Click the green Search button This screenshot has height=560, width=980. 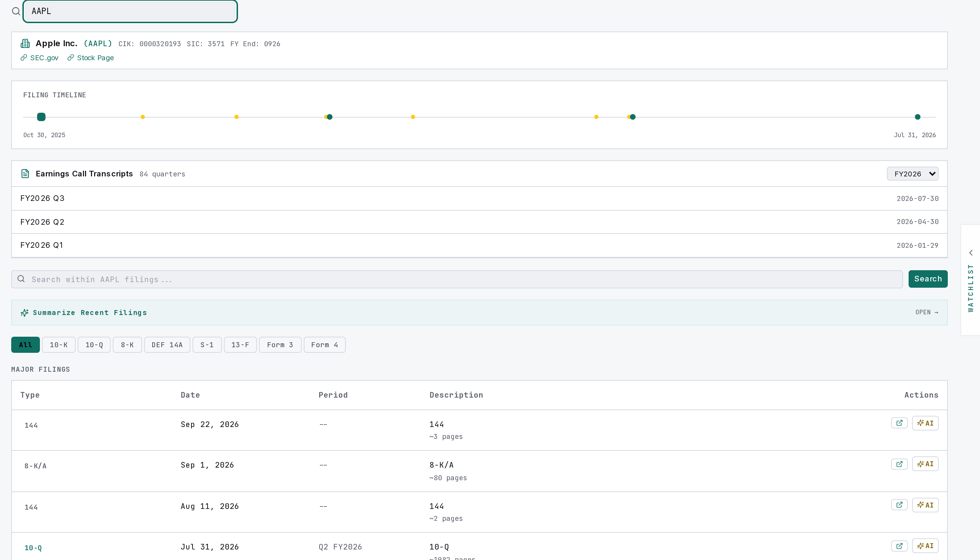coord(928,279)
